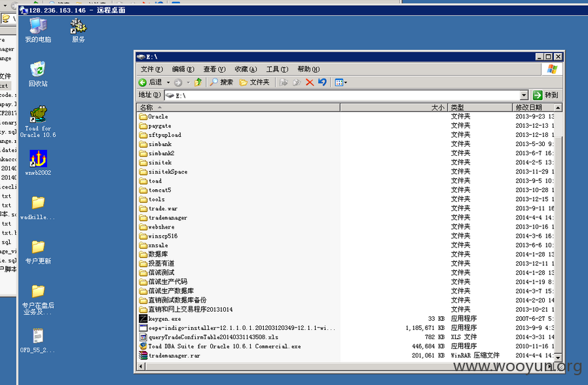Viewport: 588px width, 385px height.
Task: Select the simbank2 folder
Action: (x=161, y=153)
